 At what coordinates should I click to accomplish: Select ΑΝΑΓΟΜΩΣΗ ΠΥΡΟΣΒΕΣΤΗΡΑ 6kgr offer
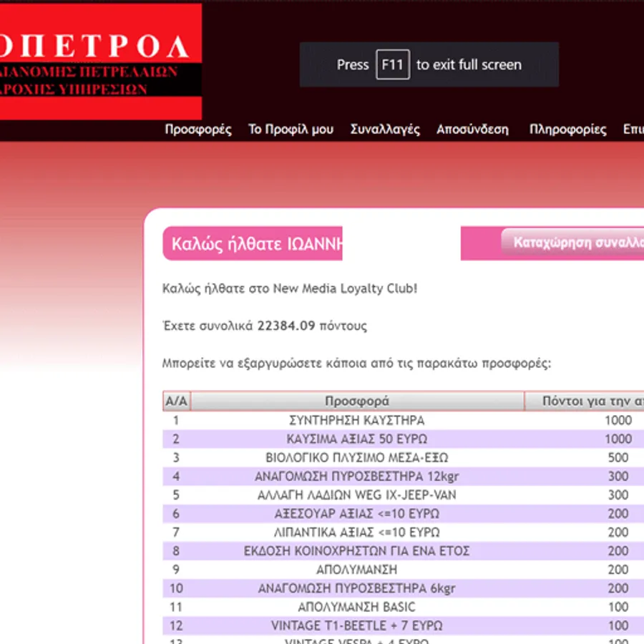(404, 588)
